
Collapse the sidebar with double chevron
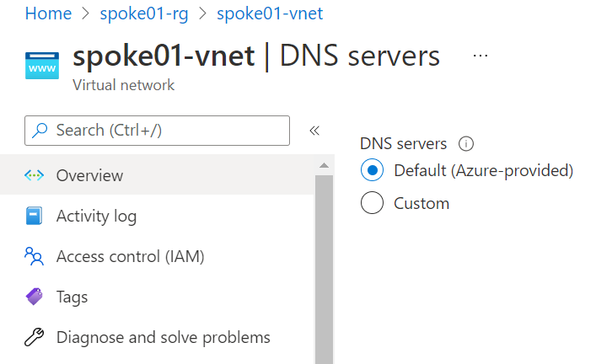pyautogui.click(x=314, y=131)
